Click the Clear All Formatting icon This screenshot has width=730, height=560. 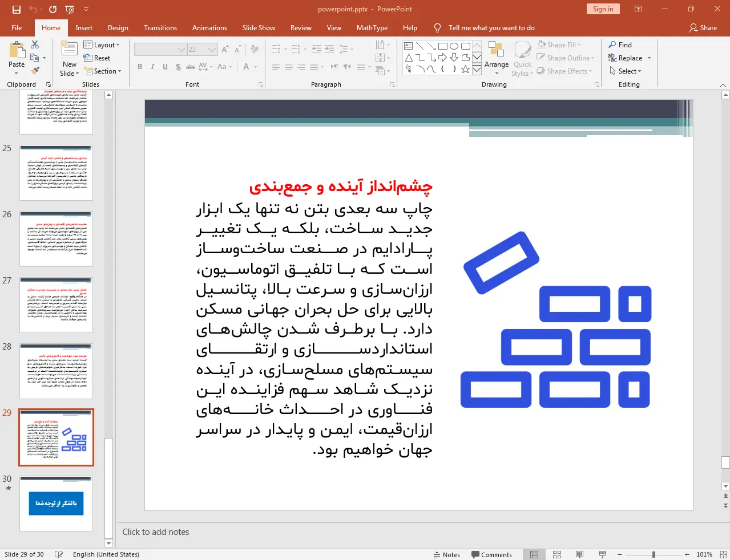255,50
